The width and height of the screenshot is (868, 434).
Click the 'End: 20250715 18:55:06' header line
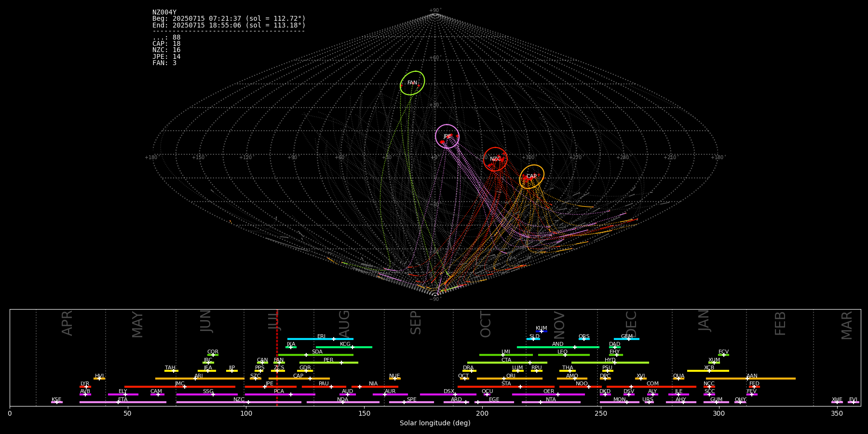(x=229, y=25)
